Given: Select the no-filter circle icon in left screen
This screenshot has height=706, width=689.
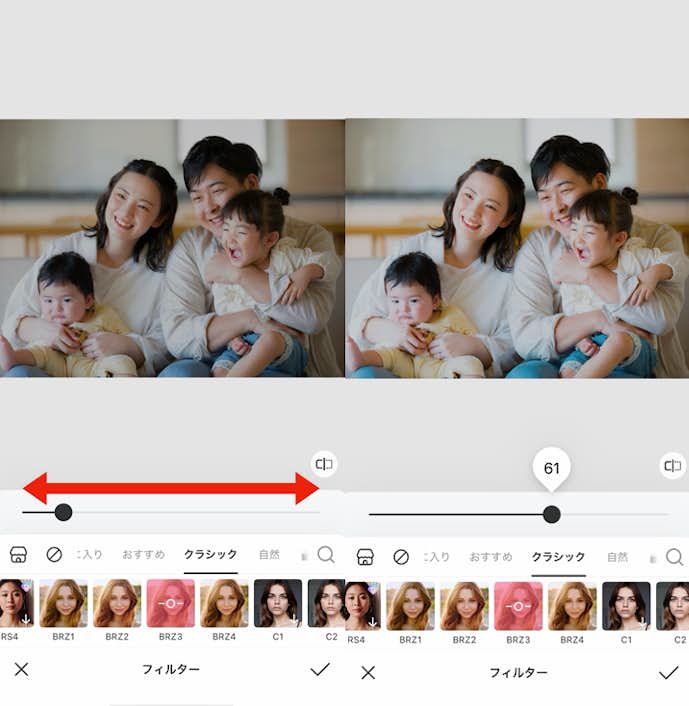Looking at the screenshot, I should [54, 555].
